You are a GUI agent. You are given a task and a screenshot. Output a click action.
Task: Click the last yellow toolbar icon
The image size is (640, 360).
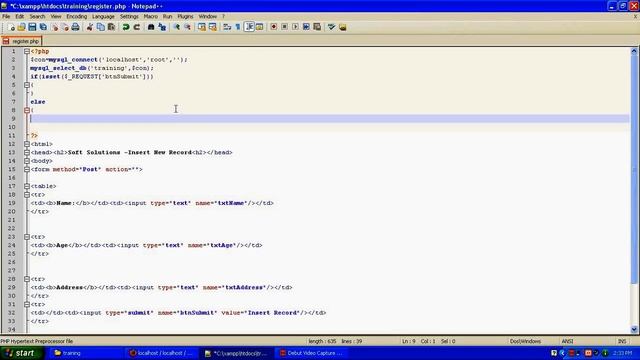tap(342, 27)
